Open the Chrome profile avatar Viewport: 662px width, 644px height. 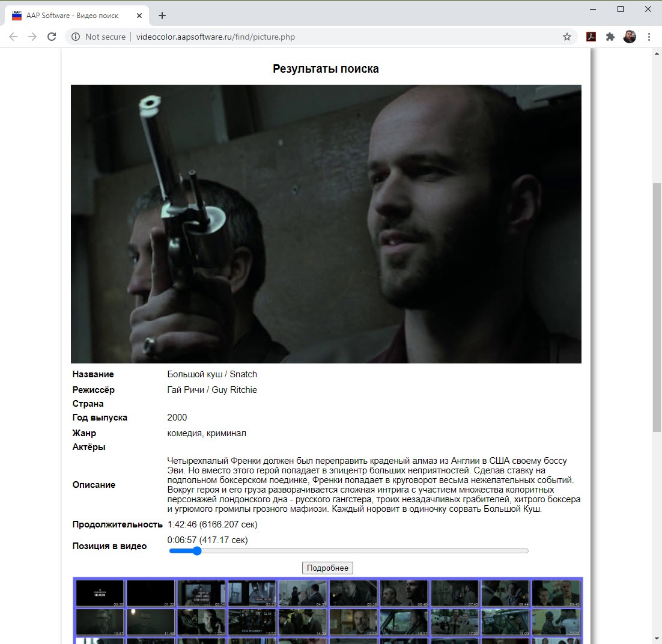pos(630,37)
